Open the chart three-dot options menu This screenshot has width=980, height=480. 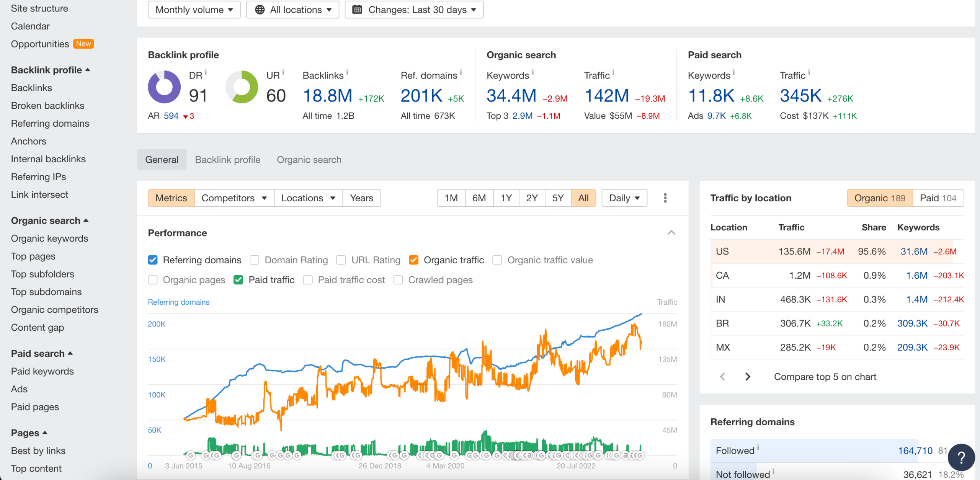coord(665,198)
